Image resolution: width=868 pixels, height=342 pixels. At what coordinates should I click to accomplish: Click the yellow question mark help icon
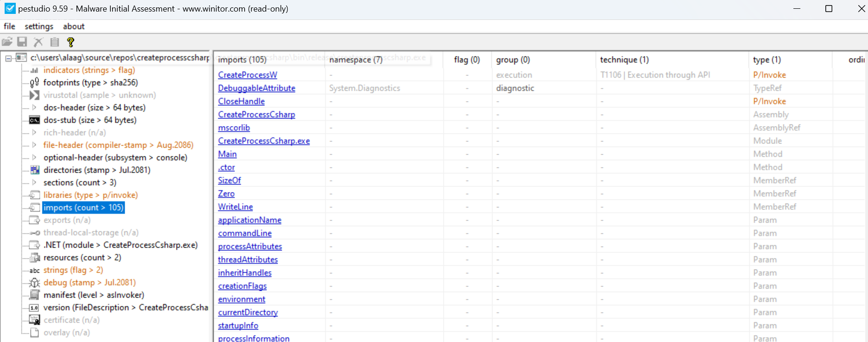point(70,42)
